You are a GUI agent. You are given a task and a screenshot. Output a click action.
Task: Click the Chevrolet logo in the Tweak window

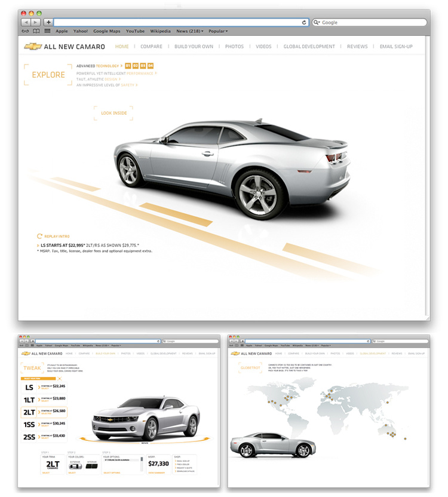[x=25, y=354]
